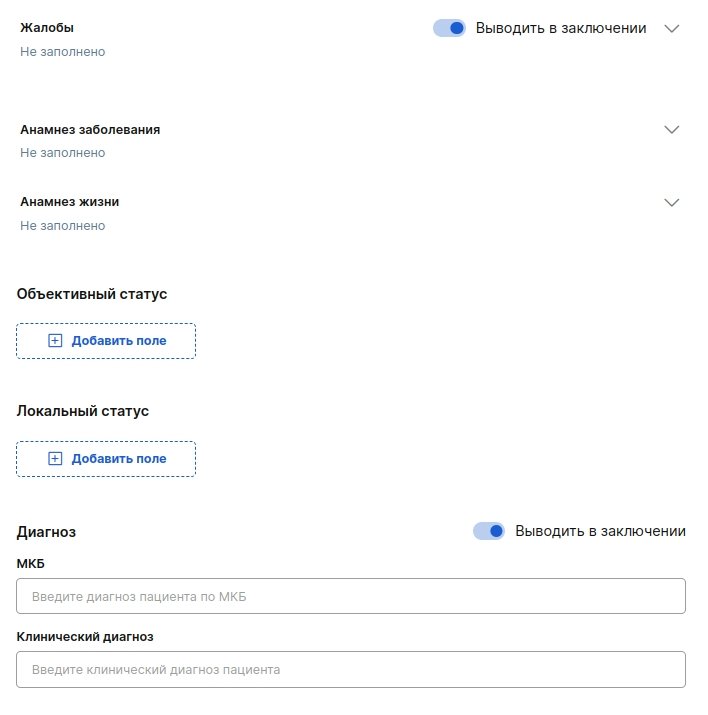Add field to Объективный статус

[x=106, y=341]
